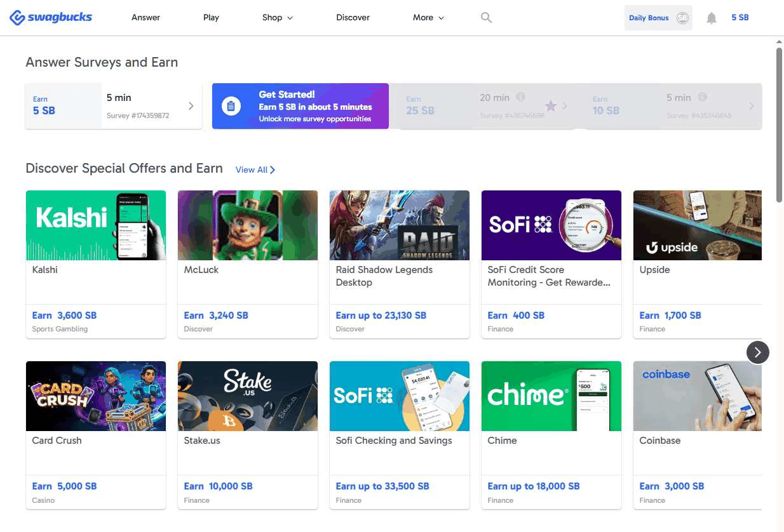Open the McLuck leprechaun image
Screen dimensions: 784x532
tap(248, 225)
